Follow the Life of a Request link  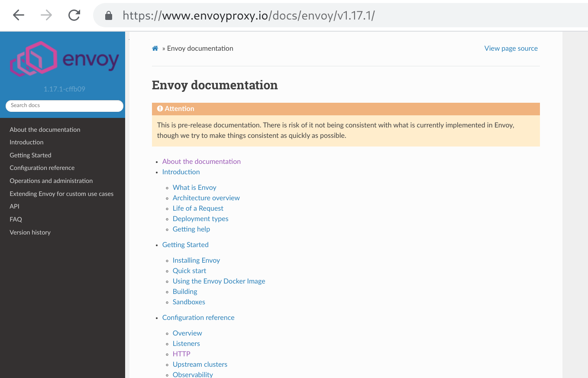point(198,208)
